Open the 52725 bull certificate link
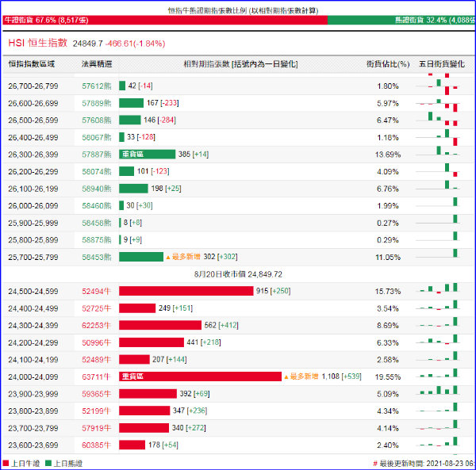The width and height of the screenshot is (476, 470). [x=97, y=308]
